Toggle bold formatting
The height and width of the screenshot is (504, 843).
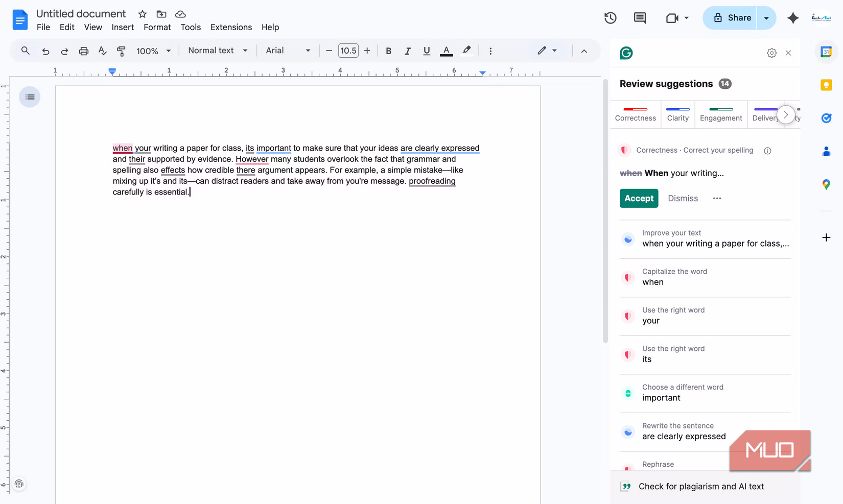tap(388, 51)
